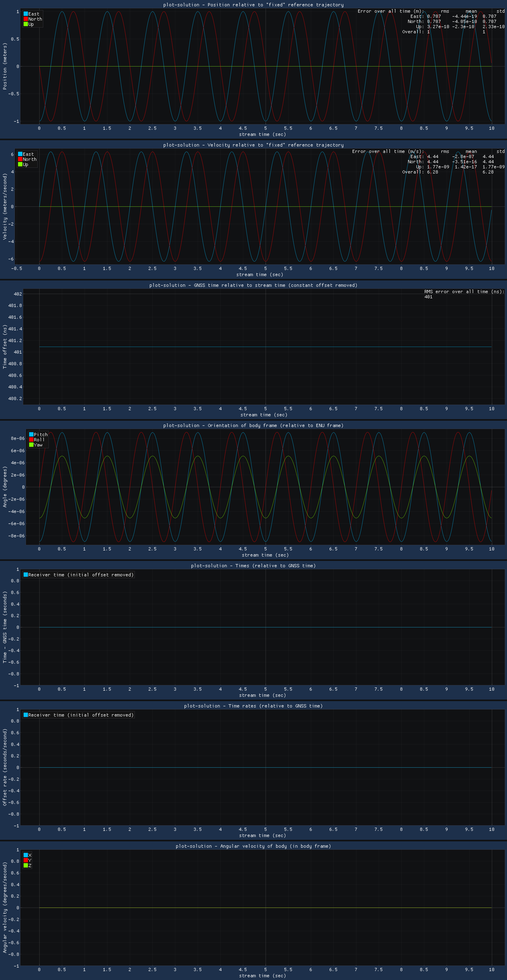Screen dimensions: 507x980
Task: Click the Time offset (ns) y-axis label
Action: click(5, 347)
